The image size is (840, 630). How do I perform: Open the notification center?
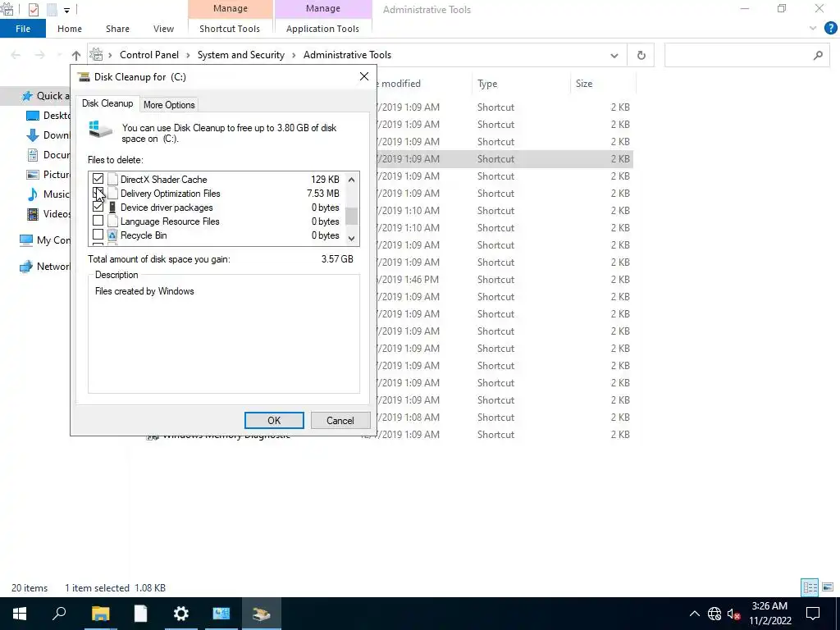813,614
